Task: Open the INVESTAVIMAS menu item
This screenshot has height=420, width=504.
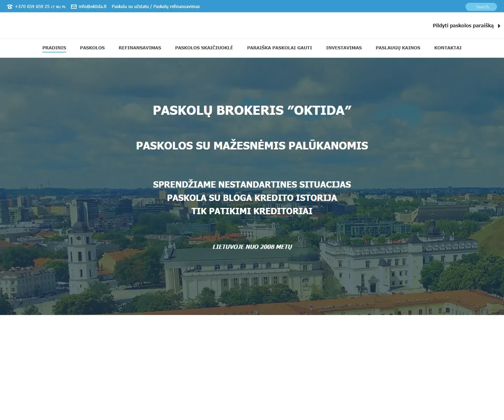Action: (344, 48)
